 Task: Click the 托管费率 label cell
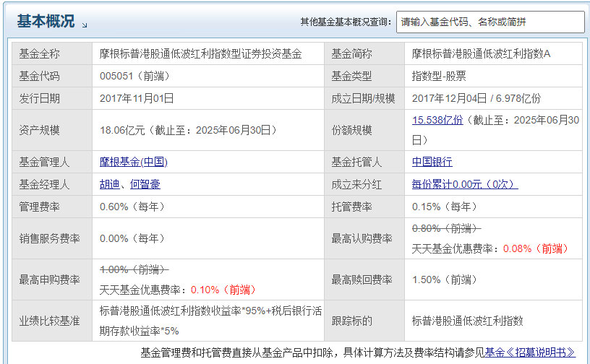coord(364,207)
